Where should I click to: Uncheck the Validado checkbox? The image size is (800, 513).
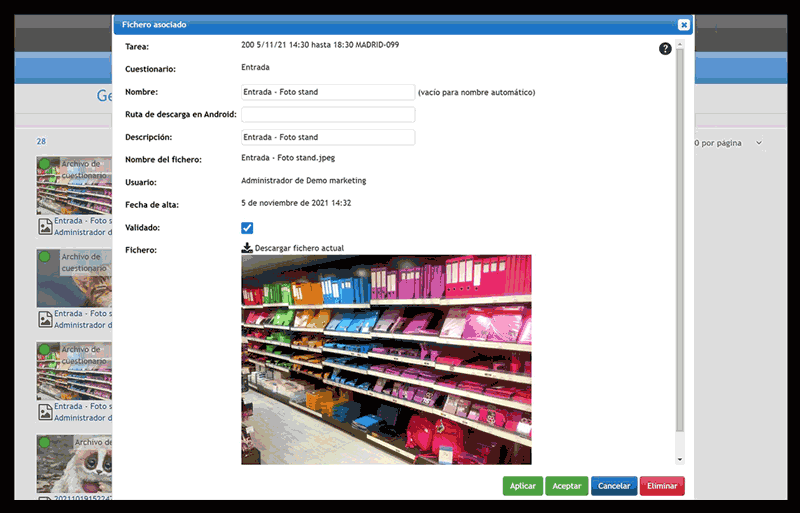[247, 228]
